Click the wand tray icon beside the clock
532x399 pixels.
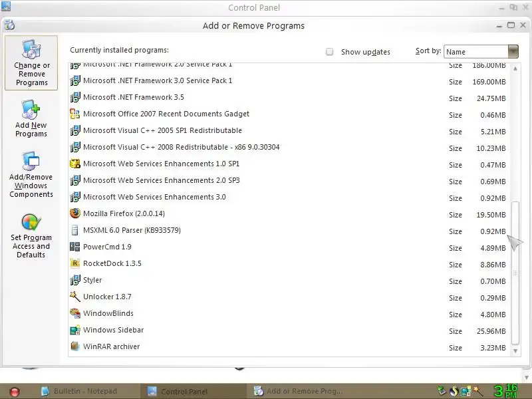point(477,391)
